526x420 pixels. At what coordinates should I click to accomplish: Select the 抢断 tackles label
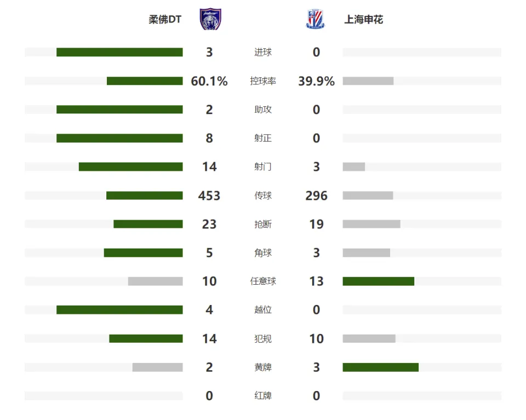click(263, 225)
